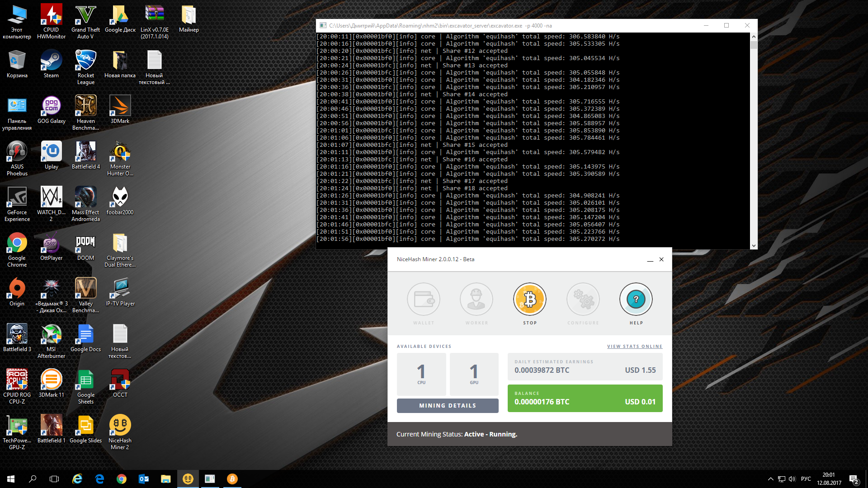
Task: Open View Stats Online link
Action: [x=634, y=347]
